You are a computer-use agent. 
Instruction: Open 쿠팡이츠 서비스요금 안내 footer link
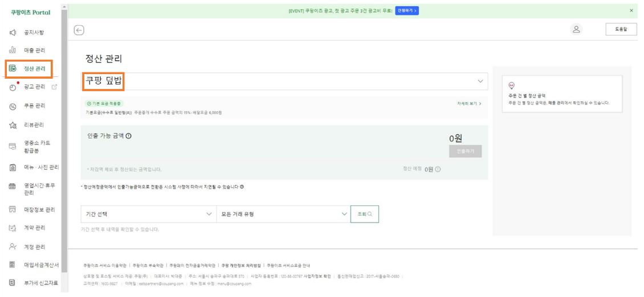[x=287, y=266]
